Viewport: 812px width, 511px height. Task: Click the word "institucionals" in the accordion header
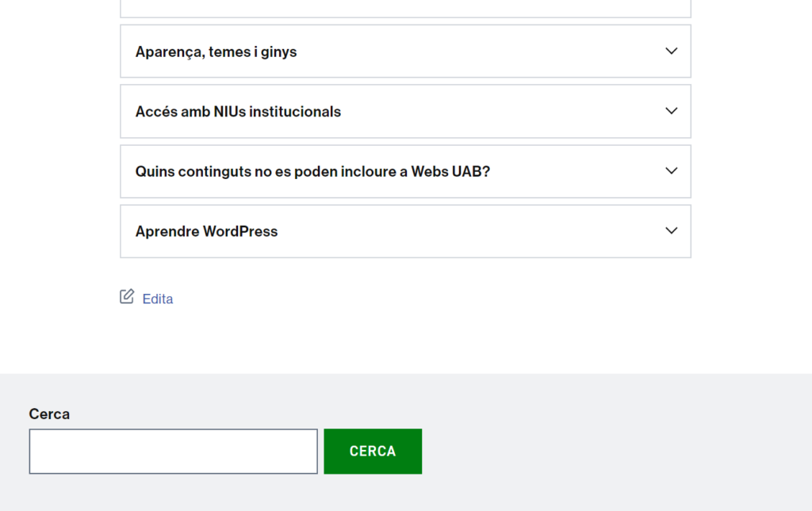294,112
